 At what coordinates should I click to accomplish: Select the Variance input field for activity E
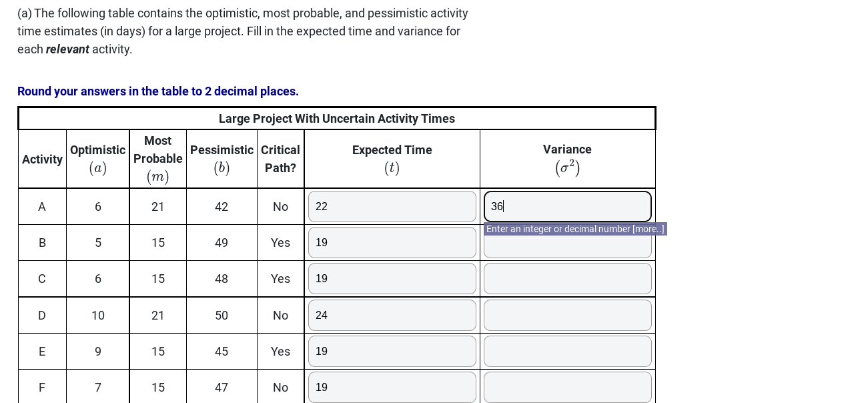coord(567,351)
